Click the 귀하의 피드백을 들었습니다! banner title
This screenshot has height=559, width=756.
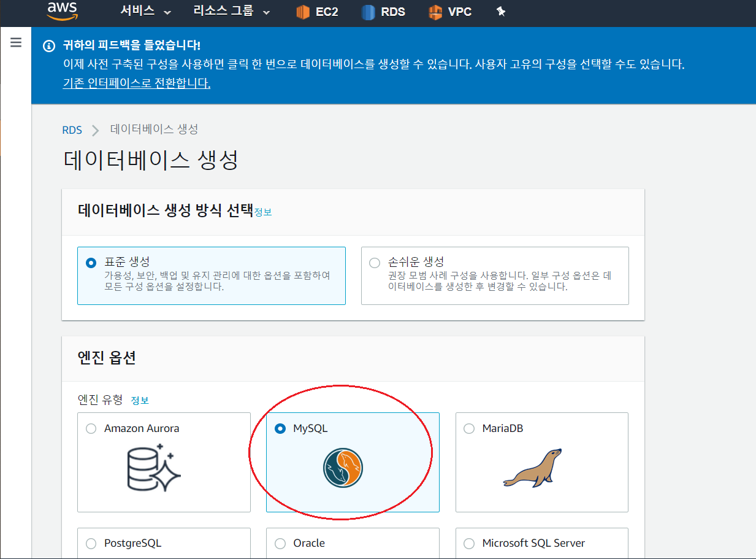pos(132,45)
